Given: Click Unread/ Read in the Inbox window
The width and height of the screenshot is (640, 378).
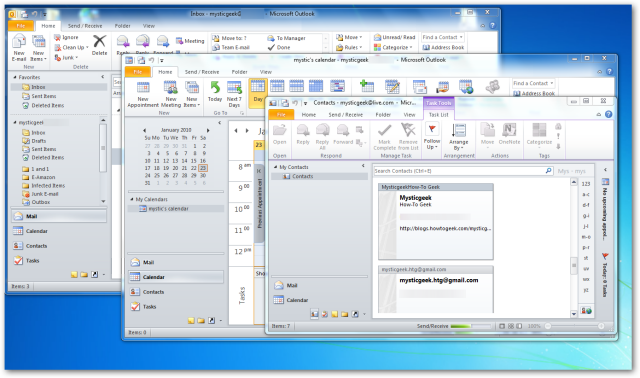Looking at the screenshot, I should click(394, 37).
